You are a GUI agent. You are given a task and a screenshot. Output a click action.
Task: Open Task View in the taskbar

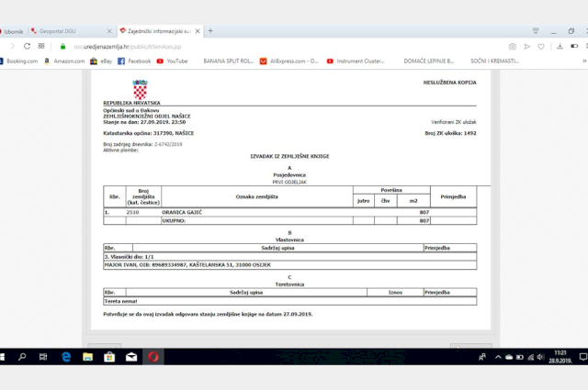coord(43,357)
